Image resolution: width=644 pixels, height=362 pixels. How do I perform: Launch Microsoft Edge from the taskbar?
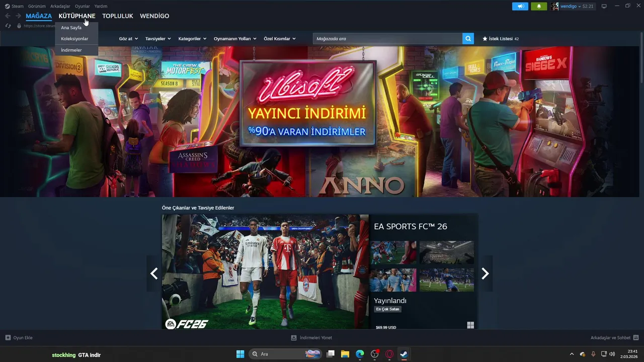(360, 354)
